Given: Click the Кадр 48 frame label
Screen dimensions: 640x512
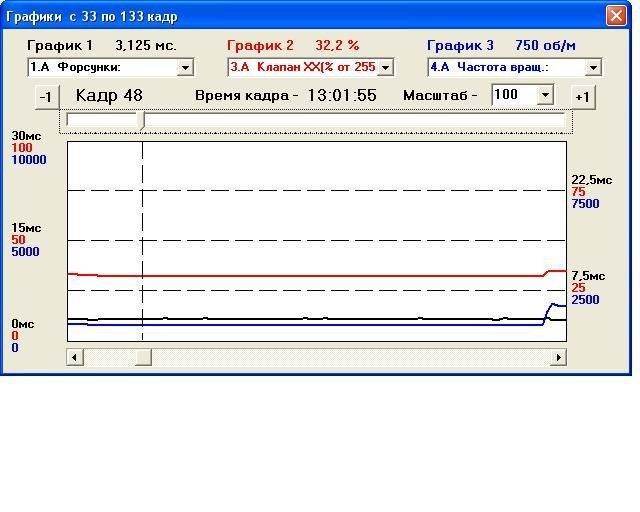Looking at the screenshot, I should point(109,95).
